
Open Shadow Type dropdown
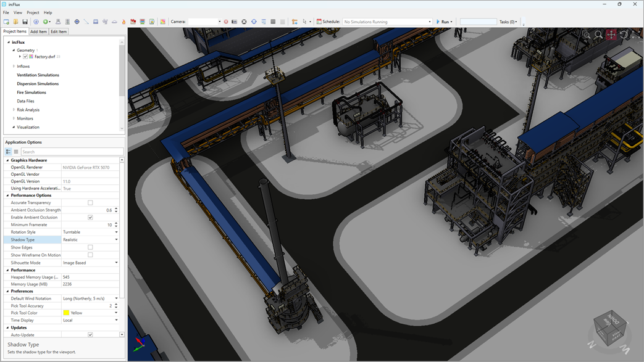(116, 240)
